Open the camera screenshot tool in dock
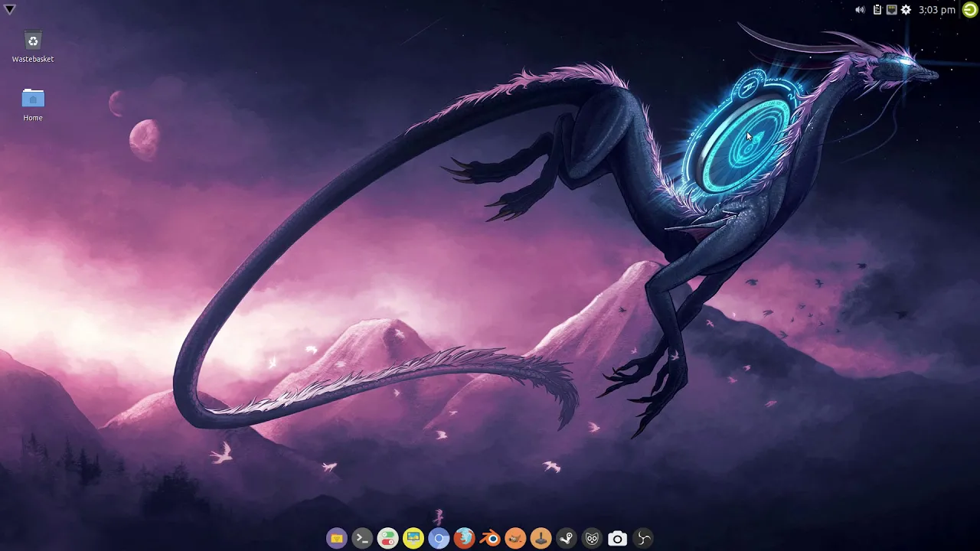 pos(617,539)
